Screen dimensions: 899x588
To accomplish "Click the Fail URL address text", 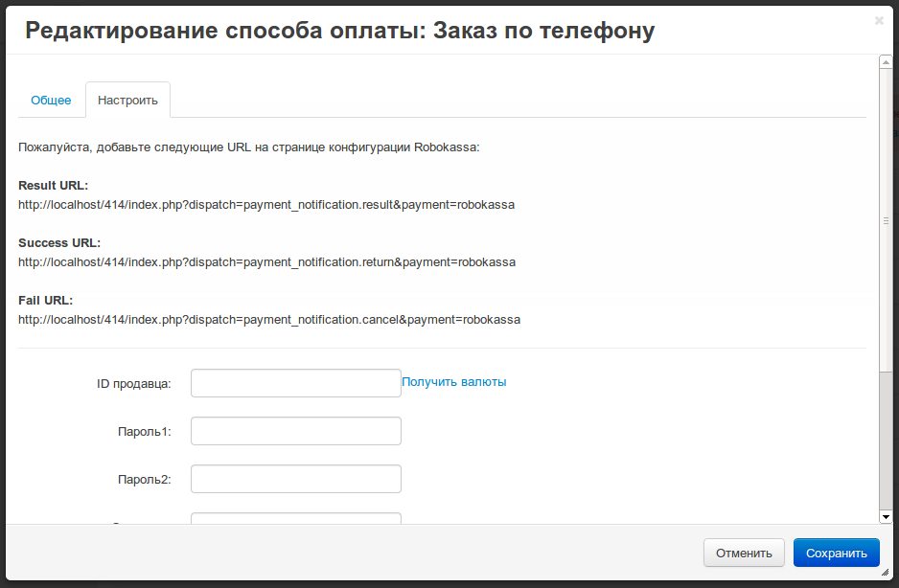I will (x=269, y=320).
